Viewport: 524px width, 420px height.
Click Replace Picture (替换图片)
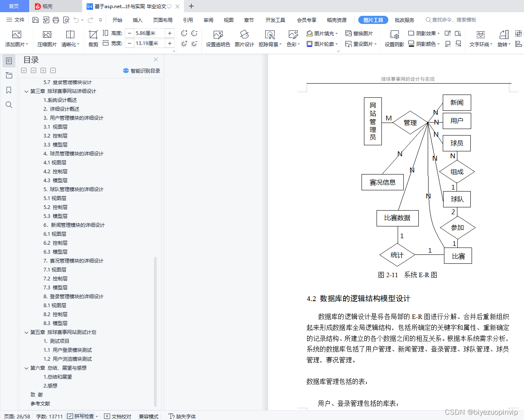click(359, 33)
